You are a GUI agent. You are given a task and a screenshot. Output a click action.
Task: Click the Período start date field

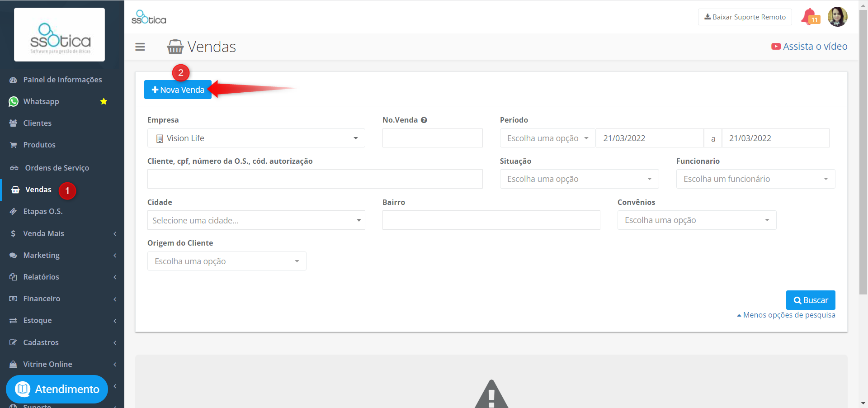[x=650, y=138]
